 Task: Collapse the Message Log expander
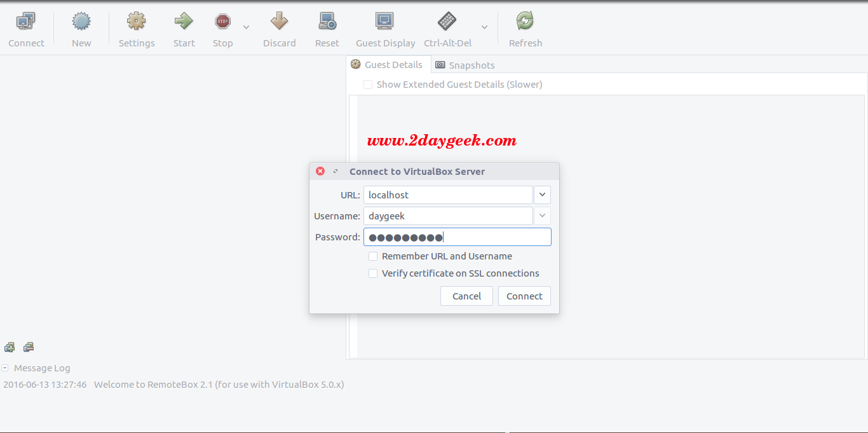pos(5,368)
